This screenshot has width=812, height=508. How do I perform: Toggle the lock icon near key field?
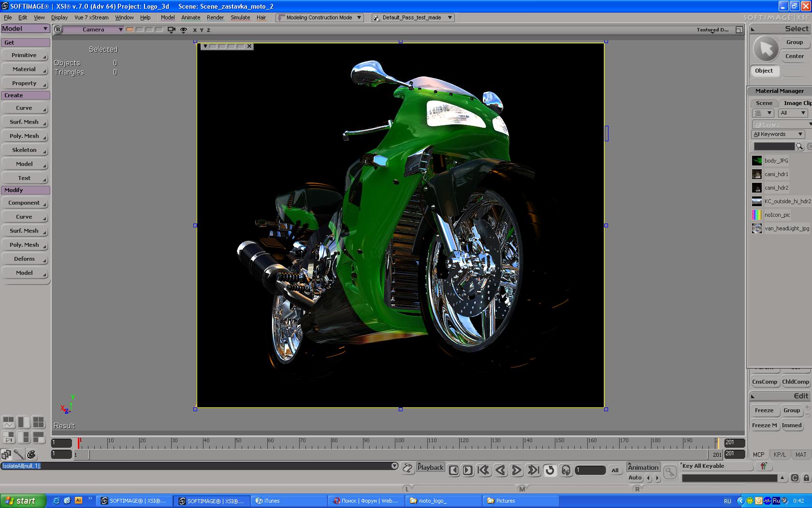click(x=806, y=478)
